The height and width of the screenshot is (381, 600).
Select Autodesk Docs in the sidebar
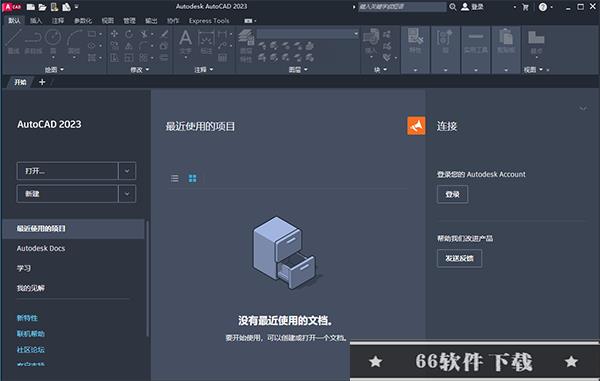pyautogui.click(x=41, y=248)
